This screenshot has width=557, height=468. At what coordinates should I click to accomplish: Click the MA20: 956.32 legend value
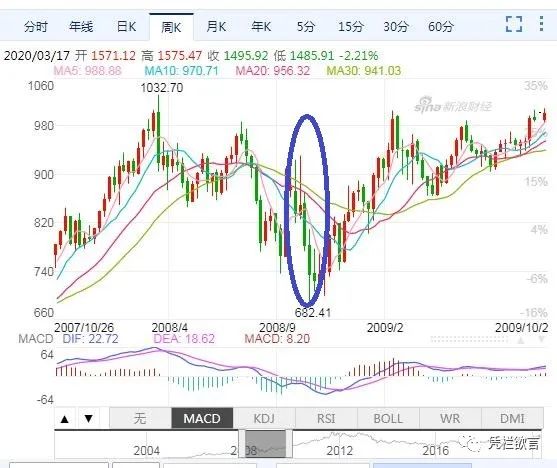273,71
